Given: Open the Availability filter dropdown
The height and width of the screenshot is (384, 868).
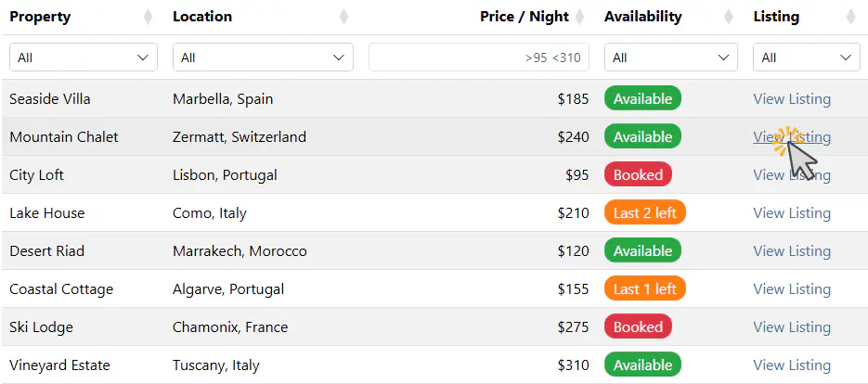Looking at the screenshot, I should pyautogui.click(x=670, y=58).
